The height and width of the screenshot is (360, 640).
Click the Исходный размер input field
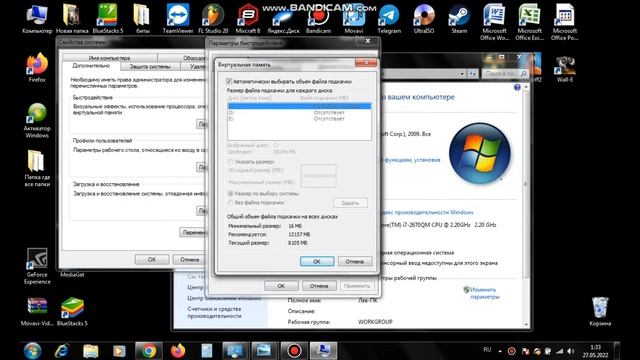(318, 170)
